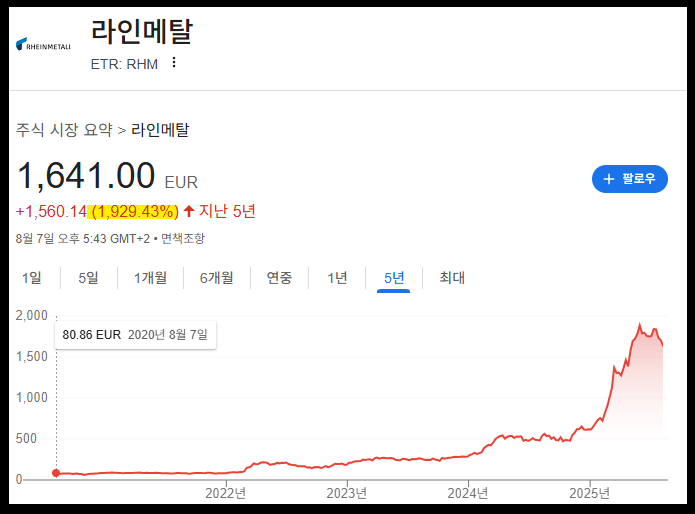Image resolution: width=695 pixels, height=514 pixels.
Task: Click the +1,560.14 change amount
Action: coord(51,212)
